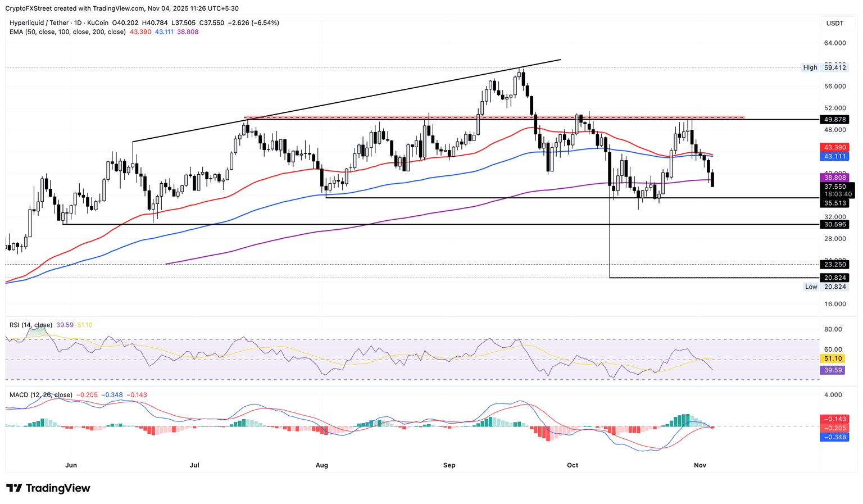The image size is (863, 504).
Task: Toggle the MACD (12, 26, close) legend
Action: (x=40, y=395)
